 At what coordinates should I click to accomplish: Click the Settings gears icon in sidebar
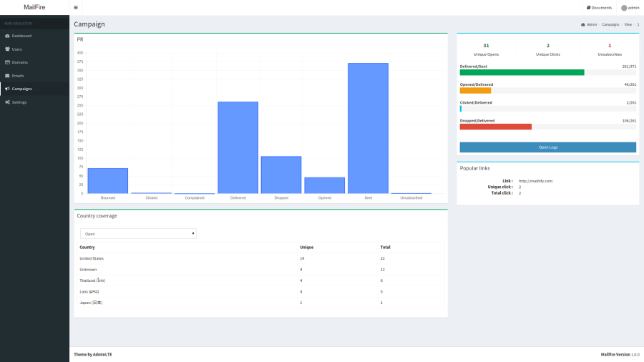[x=7, y=102]
